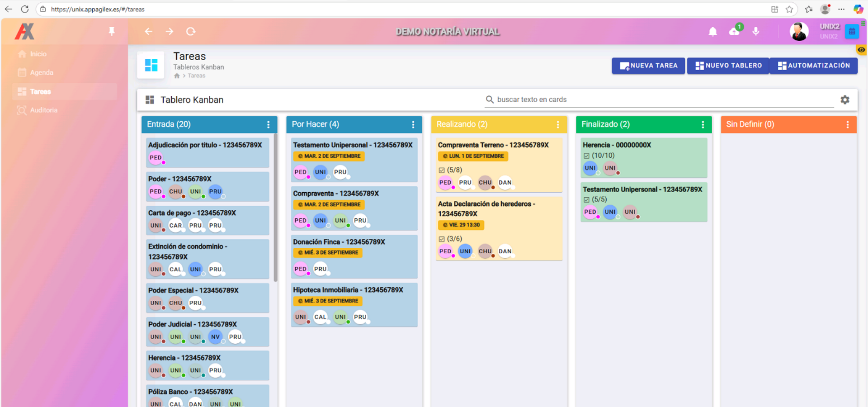The image size is (868, 407).
Task: Open the cloud upload icon with badge
Action: (x=734, y=32)
